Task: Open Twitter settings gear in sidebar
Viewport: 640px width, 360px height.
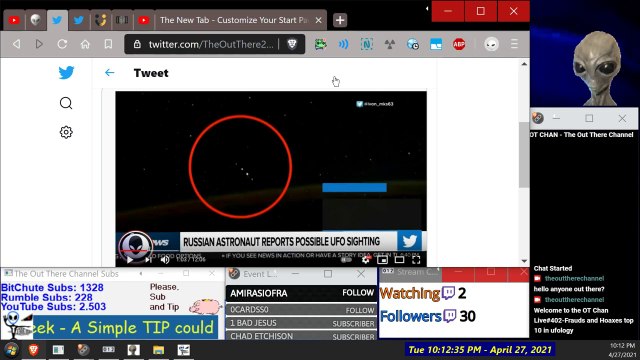Action: click(66, 132)
